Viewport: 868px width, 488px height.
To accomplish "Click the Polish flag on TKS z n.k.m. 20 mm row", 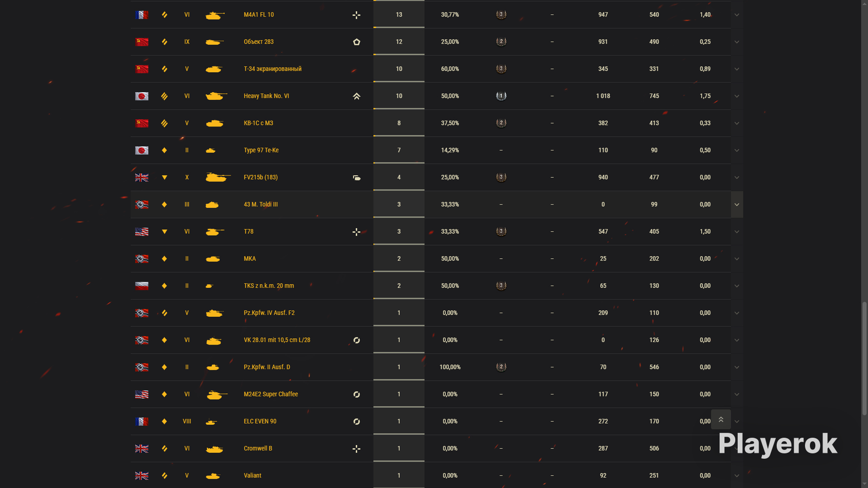I will coord(142,286).
